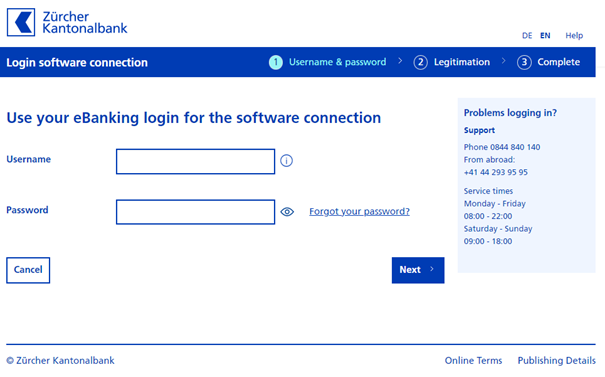Open the username info icon
This screenshot has height=377, width=605.
(x=286, y=161)
